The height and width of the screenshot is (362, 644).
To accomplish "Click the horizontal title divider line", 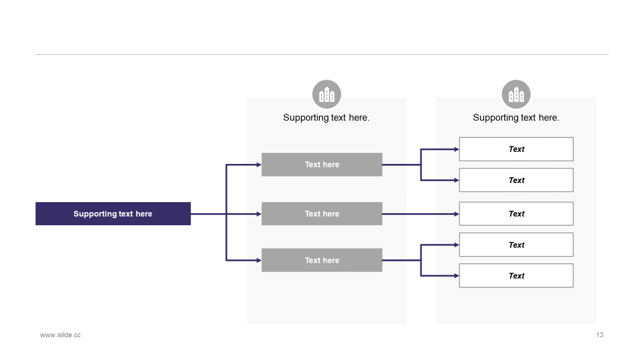I will [322, 54].
